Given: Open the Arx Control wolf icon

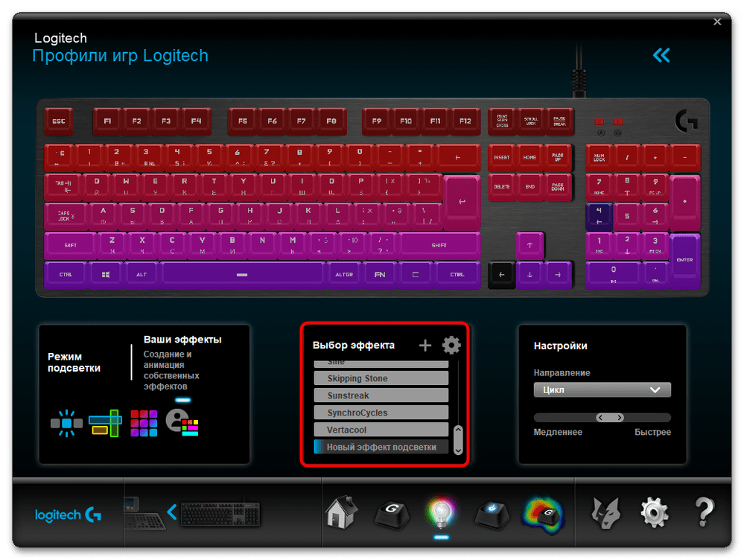Looking at the screenshot, I should pos(605,512).
